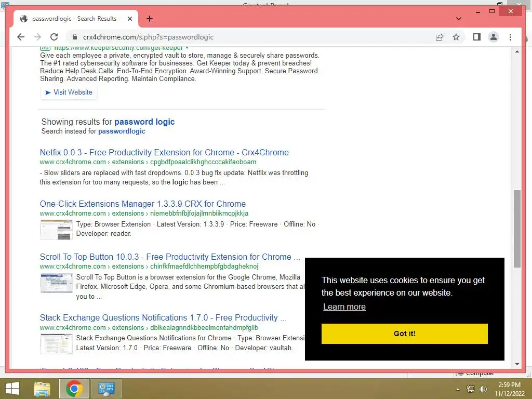Click the scrollbar down arrow
This screenshot has height=399, width=532.
click(x=517, y=364)
